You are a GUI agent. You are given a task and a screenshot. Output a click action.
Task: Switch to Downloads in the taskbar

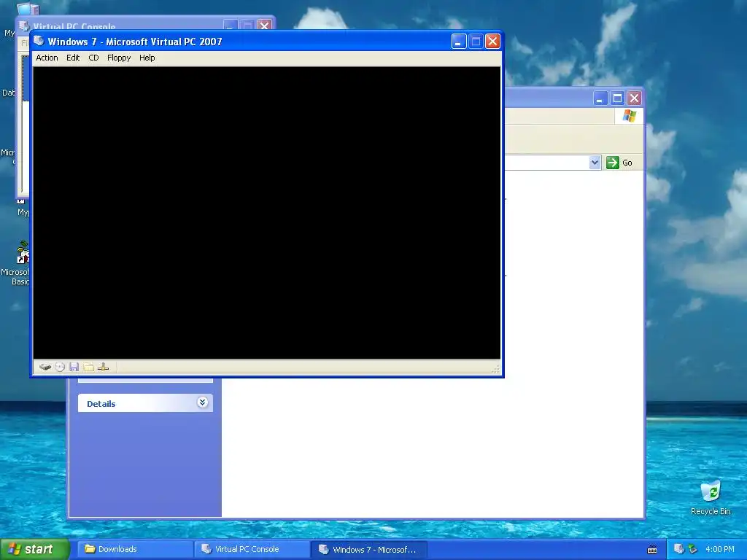click(x=135, y=549)
